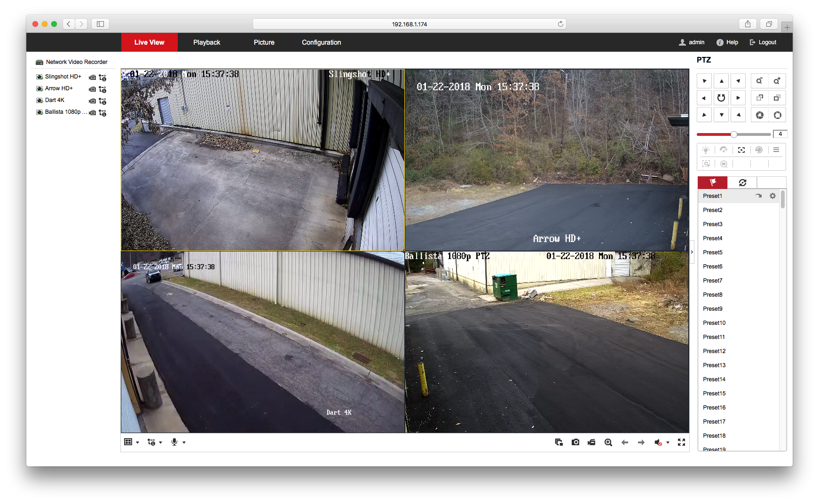Capture a snapshot with the camera icon
Screen dimensions: 819x504
pyautogui.click(x=575, y=442)
